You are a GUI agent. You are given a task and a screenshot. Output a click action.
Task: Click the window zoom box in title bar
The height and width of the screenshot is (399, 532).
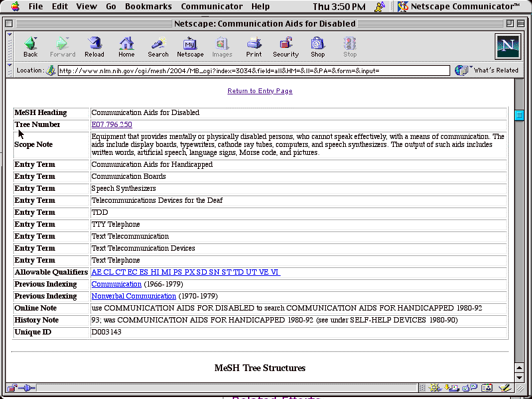click(510, 23)
